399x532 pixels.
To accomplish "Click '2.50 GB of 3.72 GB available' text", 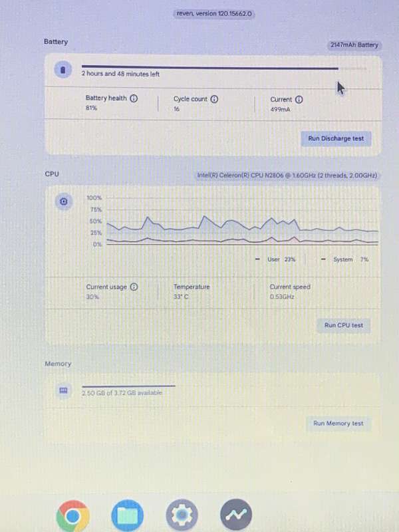I will point(122,393).
